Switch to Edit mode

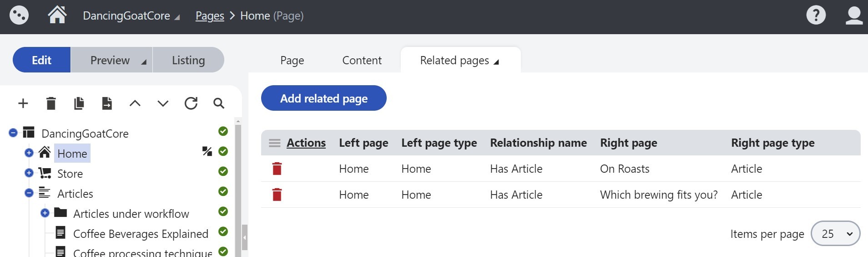click(x=41, y=60)
